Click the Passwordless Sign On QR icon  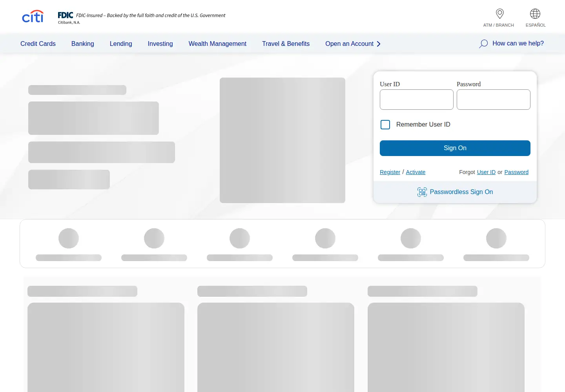(x=422, y=192)
